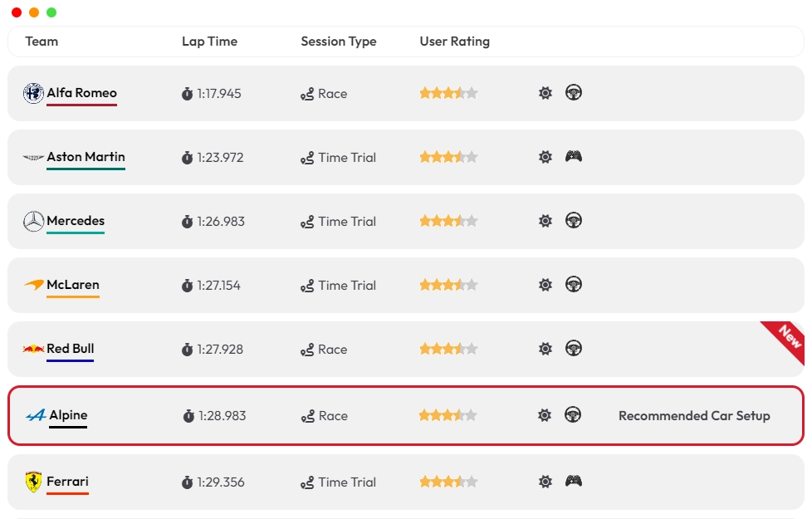Sort by the Session Type column header
Viewport: 812px width, 519px height.
click(338, 42)
